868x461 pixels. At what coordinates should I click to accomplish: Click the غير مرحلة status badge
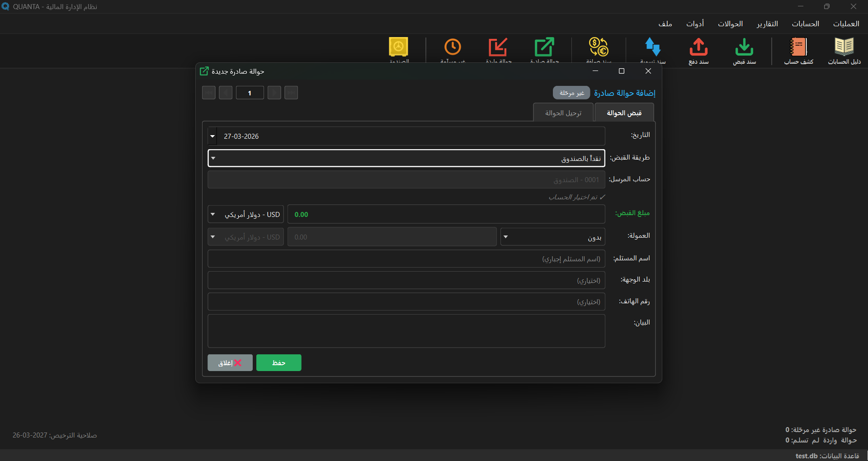[571, 93]
